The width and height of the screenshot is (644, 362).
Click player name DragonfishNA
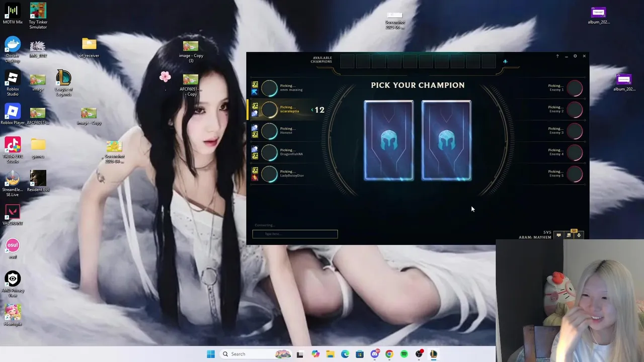[x=291, y=154]
